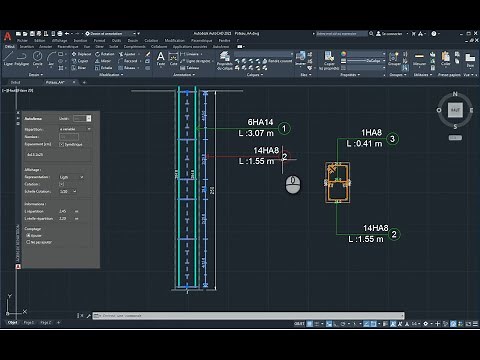Select the Arc tool
Screen dimensions: 480x360
tap(51, 59)
